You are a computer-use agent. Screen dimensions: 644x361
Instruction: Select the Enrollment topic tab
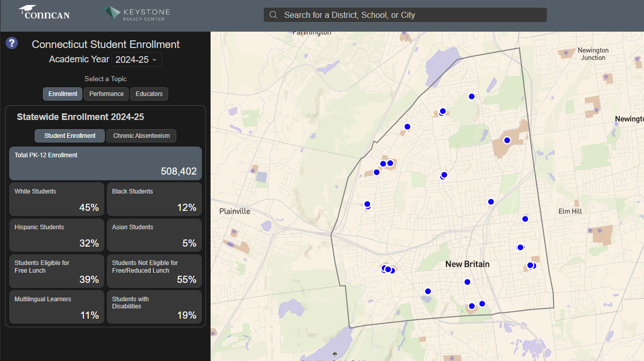(63, 94)
